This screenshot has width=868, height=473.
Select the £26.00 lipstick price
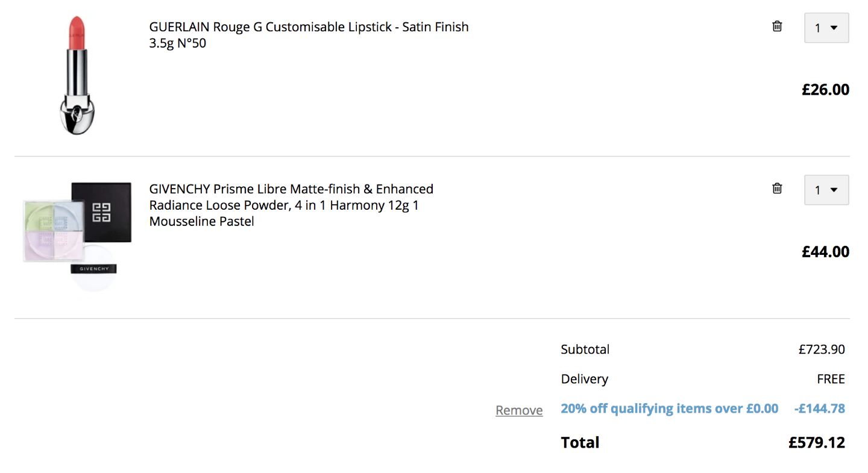coord(825,90)
